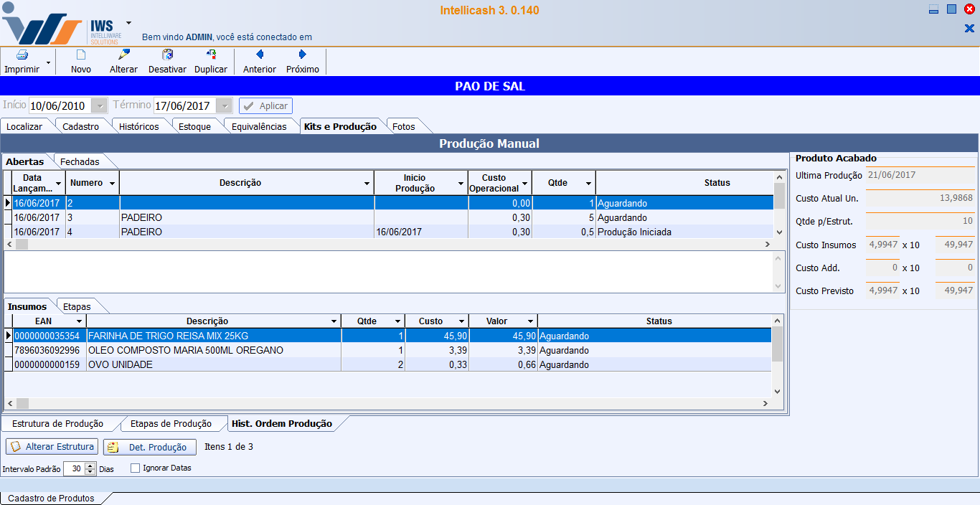
Task: Open the Etapas tab
Action: 77,307
